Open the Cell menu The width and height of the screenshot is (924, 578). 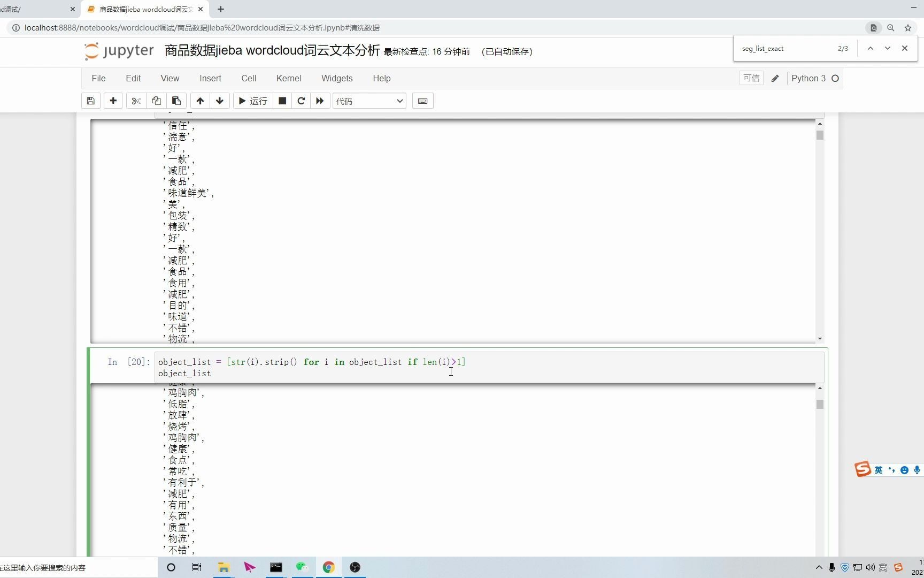249,78
